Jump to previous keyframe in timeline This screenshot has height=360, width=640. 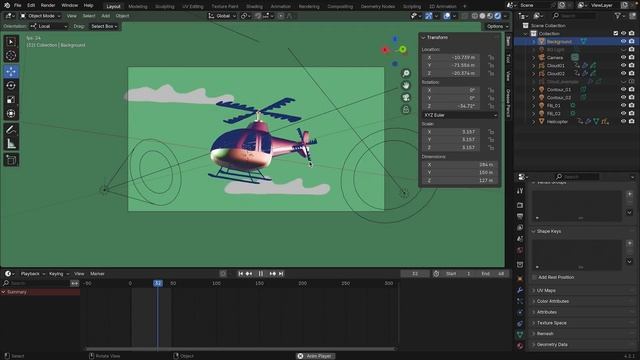249,273
